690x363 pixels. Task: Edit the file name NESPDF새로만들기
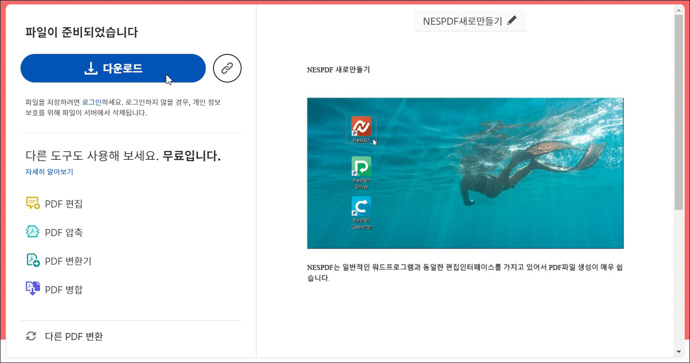pyautogui.click(x=462, y=21)
